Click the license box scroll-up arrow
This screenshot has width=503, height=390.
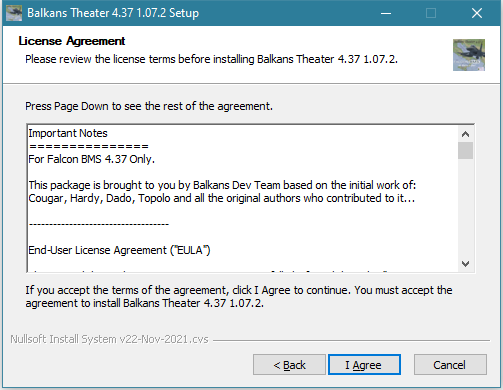click(466, 134)
